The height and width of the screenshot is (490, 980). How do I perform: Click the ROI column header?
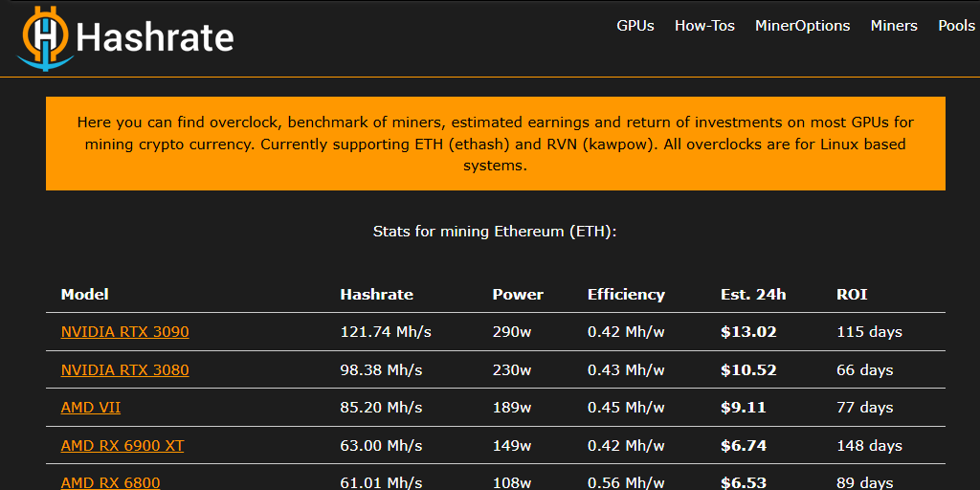pyautogui.click(x=852, y=294)
